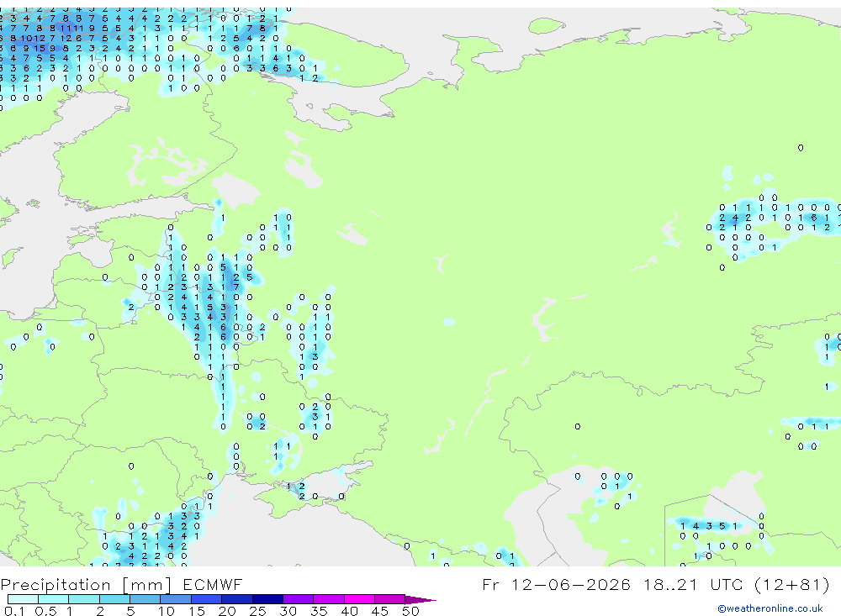
Task: Click the '0.5' legend value
Action: pos(45,611)
